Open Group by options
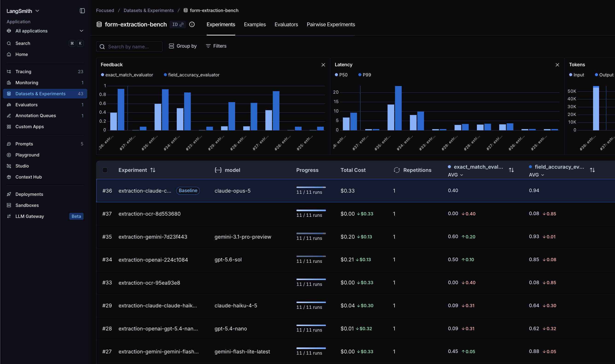 coord(183,46)
